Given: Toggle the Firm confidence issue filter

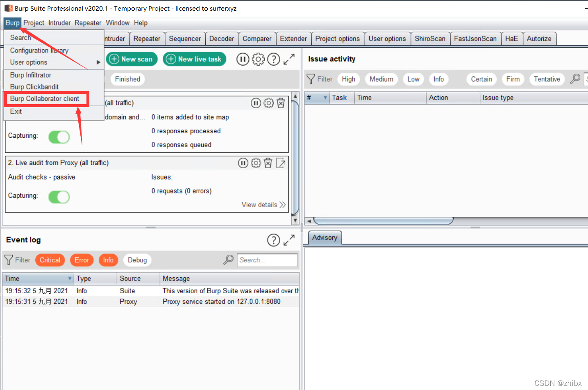Looking at the screenshot, I should [513, 79].
